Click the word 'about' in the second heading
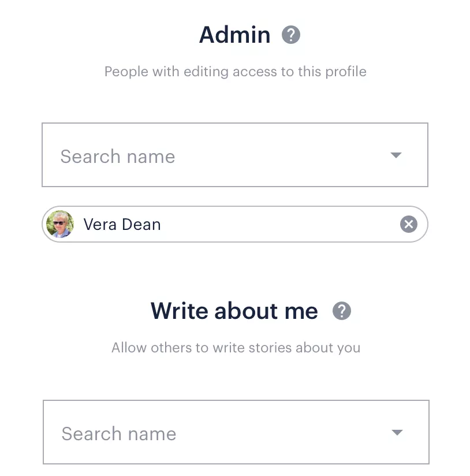Viewport: 470px width, 476px height. click(246, 311)
